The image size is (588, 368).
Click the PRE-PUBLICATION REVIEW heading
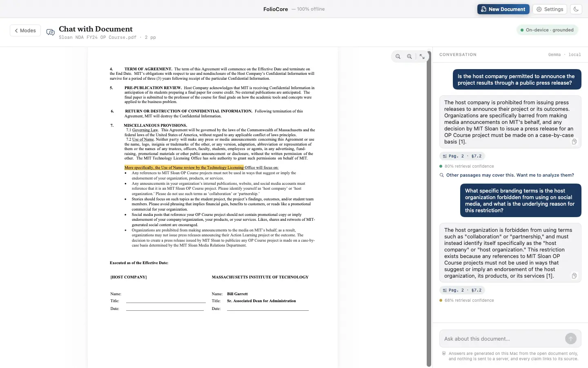[x=153, y=88]
